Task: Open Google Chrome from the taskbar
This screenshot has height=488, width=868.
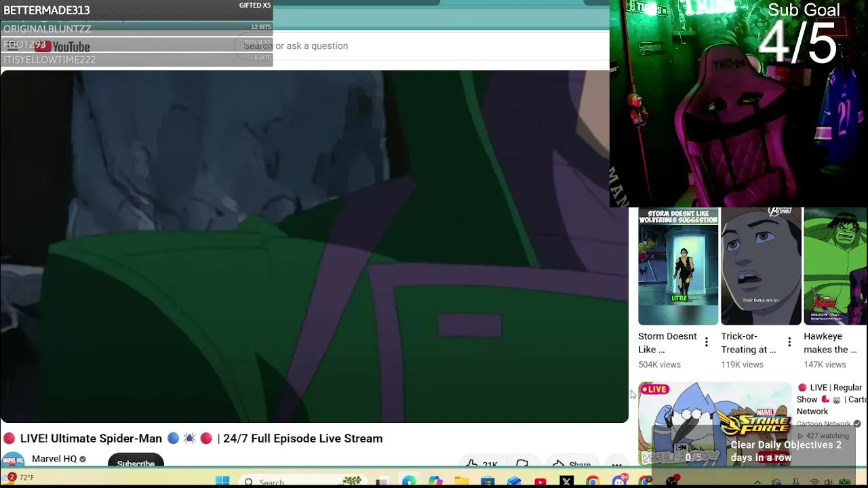Action: 593,481
